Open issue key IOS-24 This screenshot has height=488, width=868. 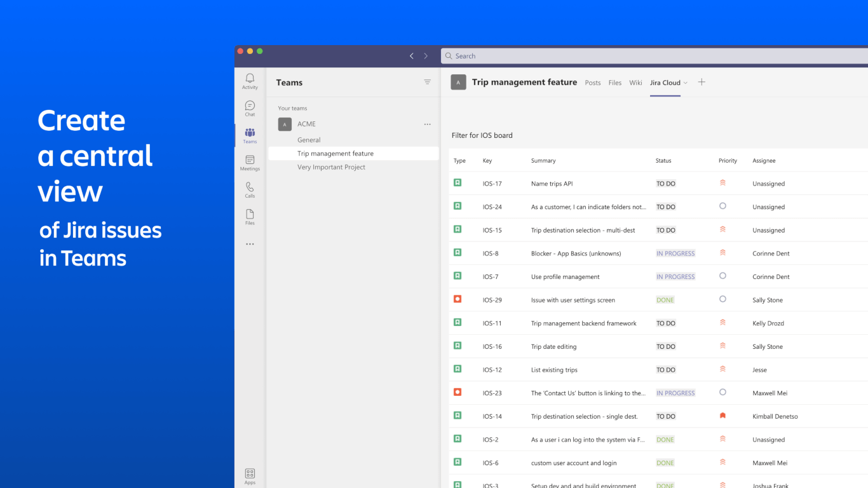tap(492, 207)
